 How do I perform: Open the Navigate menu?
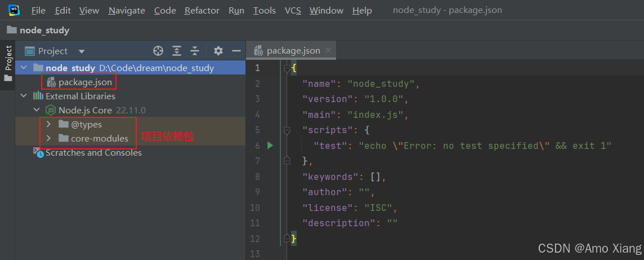[x=127, y=11]
